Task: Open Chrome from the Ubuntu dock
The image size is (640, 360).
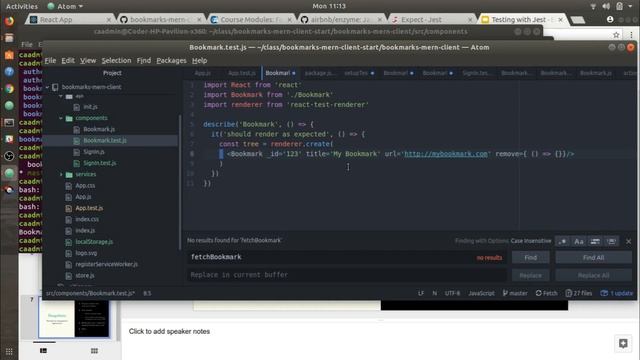Action: (9, 89)
